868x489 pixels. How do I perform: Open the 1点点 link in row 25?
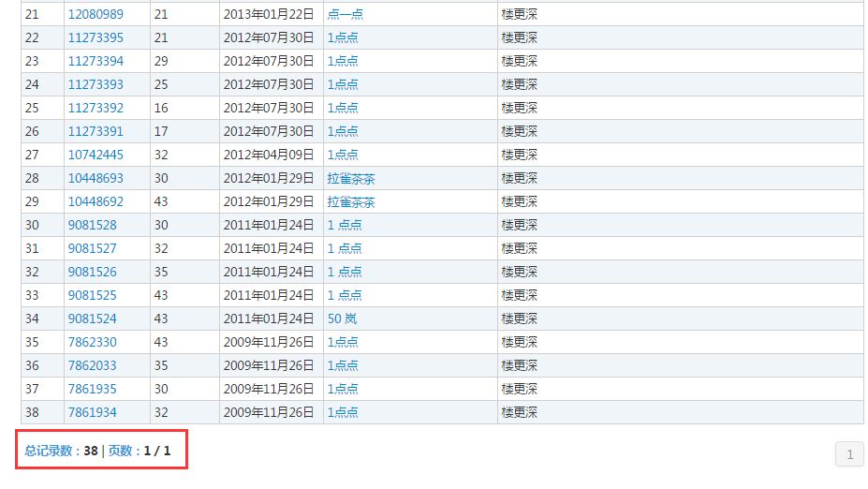(343, 108)
